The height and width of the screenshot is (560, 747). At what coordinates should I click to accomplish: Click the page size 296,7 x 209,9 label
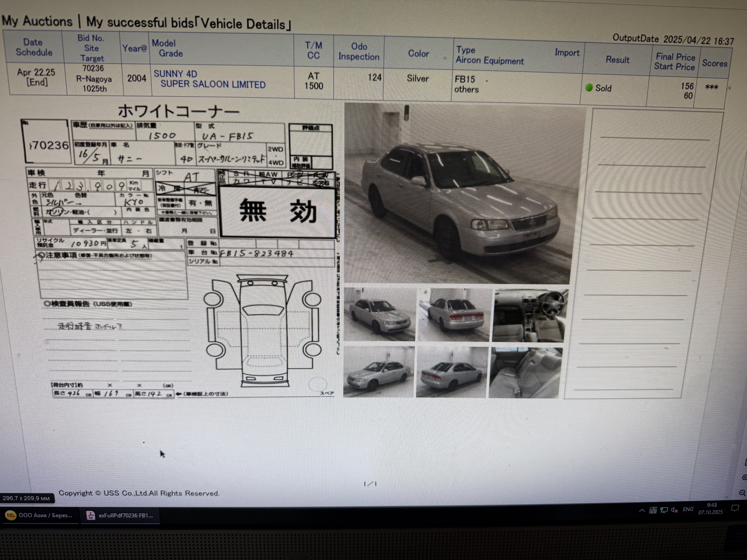click(x=26, y=498)
